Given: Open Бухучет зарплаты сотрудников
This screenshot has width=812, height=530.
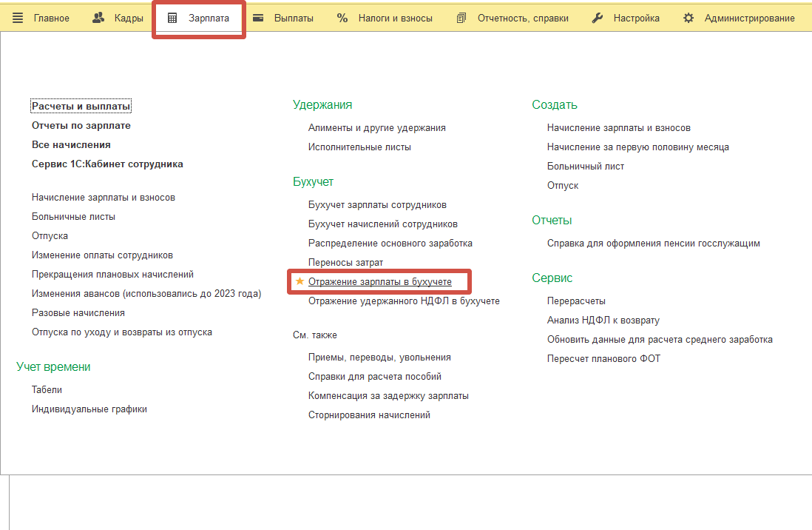Looking at the screenshot, I should click(377, 204).
